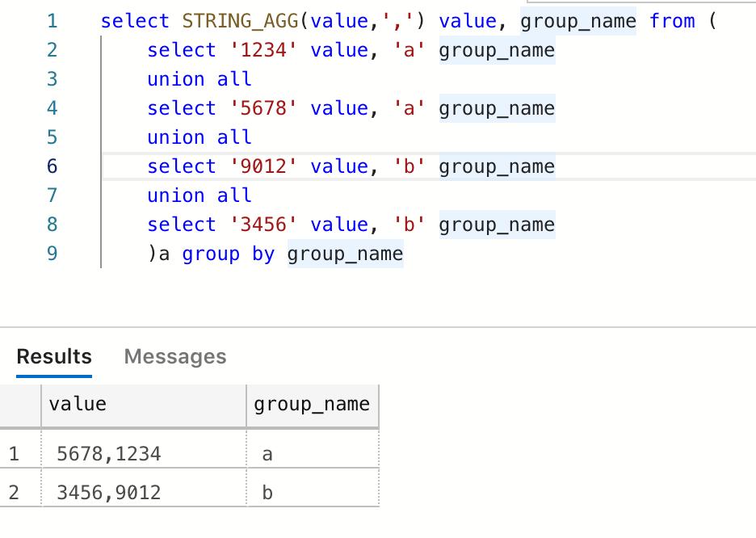This screenshot has height=538, width=756.
Task: Select the Results tab
Action: pyautogui.click(x=54, y=357)
